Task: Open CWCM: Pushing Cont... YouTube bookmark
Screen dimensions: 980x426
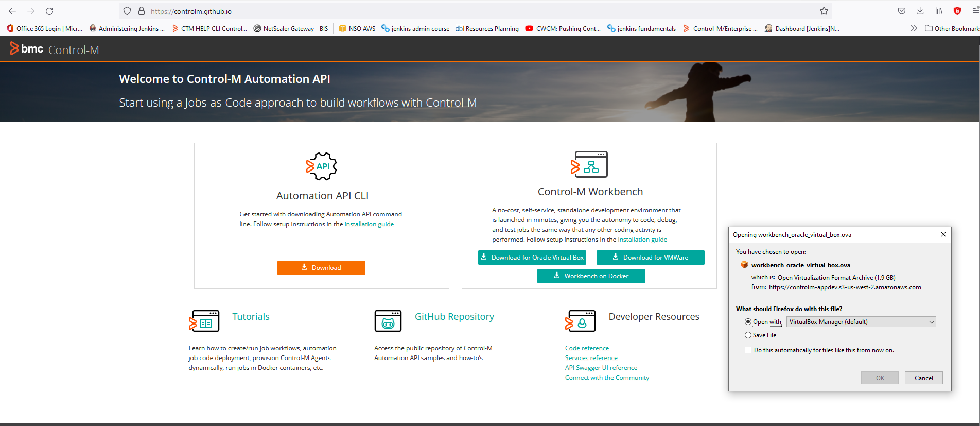Action: point(563,28)
